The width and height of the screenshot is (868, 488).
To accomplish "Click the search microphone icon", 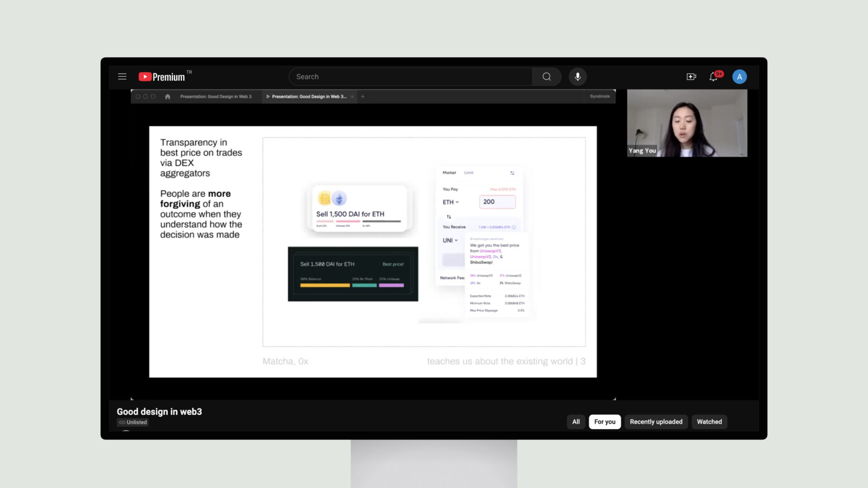I will [577, 76].
